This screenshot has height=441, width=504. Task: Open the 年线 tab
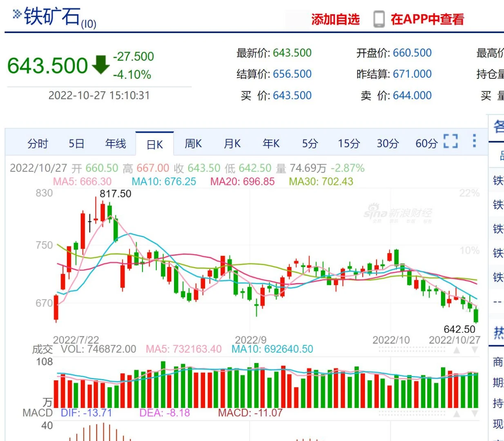tap(115, 144)
